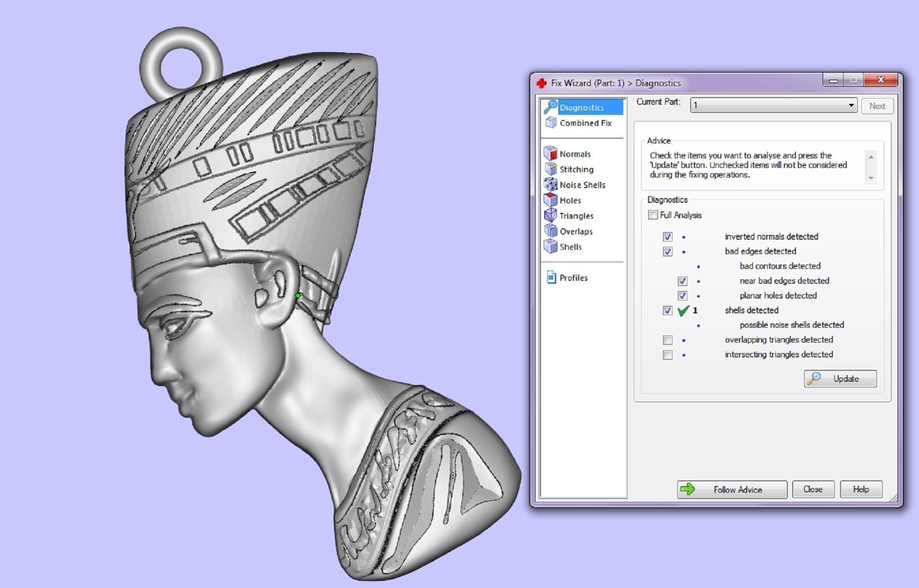Click the Help button
This screenshot has height=588, width=919.
[861, 489]
